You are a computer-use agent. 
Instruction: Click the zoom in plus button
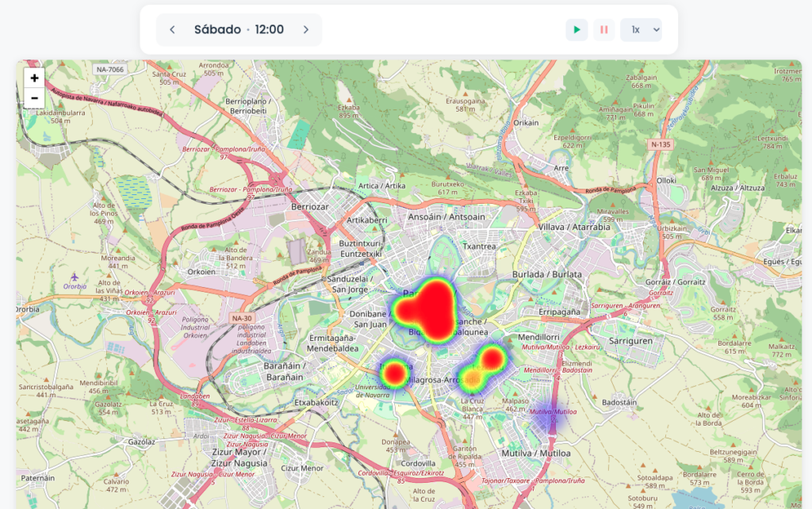pos(34,78)
